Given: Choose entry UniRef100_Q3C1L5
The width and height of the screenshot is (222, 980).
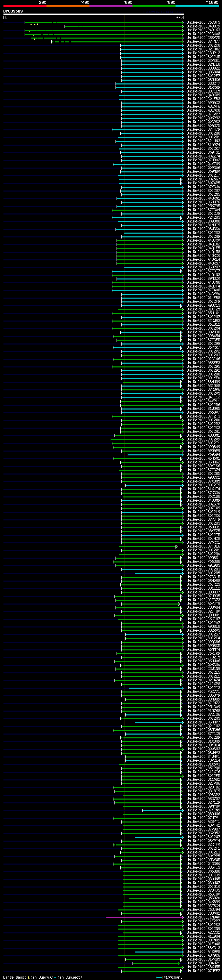Looking at the screenshot, I should coord(203,91).
